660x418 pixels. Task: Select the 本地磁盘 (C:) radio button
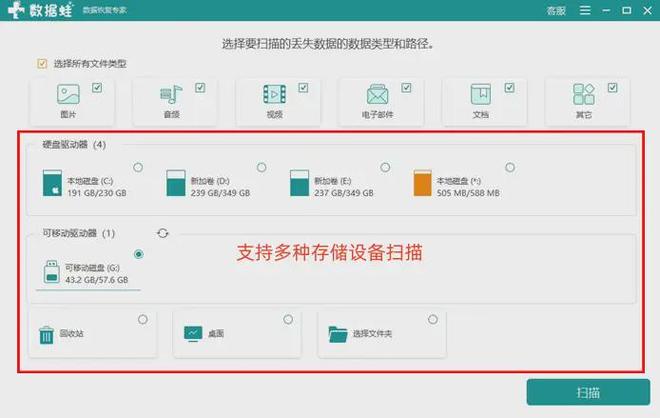pos(138,168)
